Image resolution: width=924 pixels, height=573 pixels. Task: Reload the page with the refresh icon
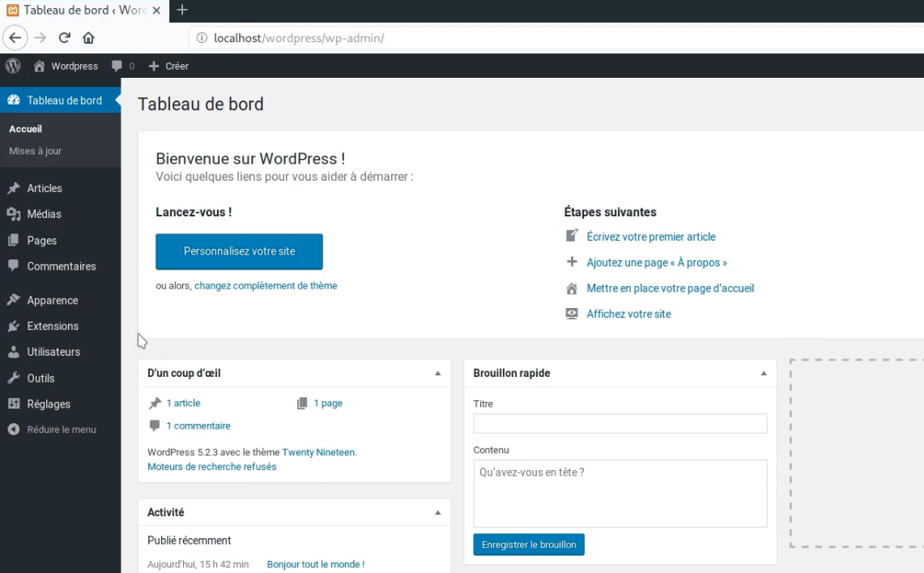(64, 38)
